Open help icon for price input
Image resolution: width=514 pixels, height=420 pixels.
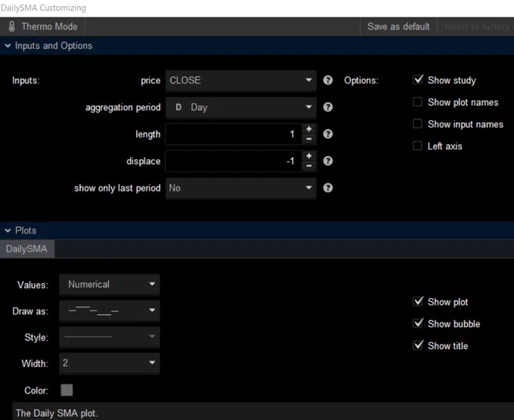tap(327, 80)
